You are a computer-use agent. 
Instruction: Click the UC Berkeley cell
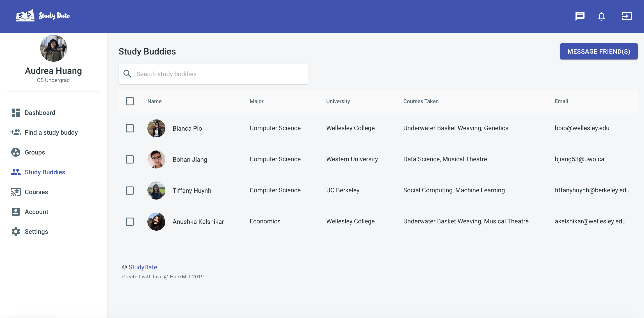click(343, 190)
